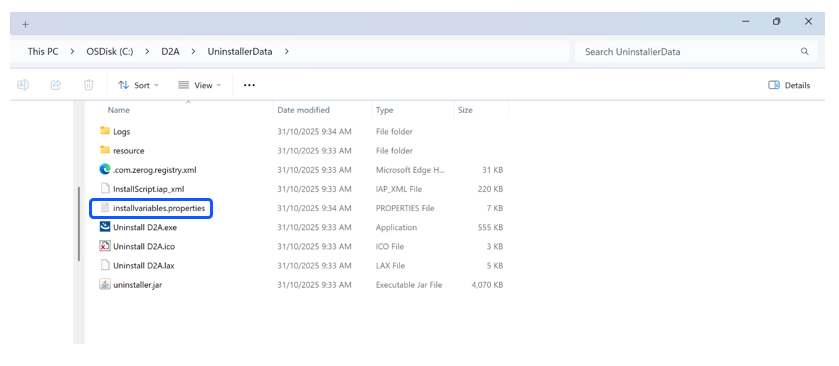Sort by Size column header
839x366 pixels.
(465, 110)
